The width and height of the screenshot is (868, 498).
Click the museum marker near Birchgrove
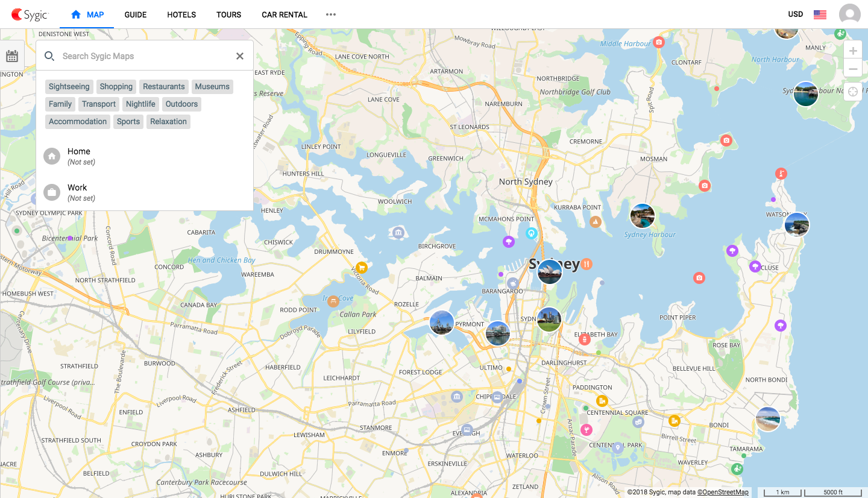(x=398, y=233)
